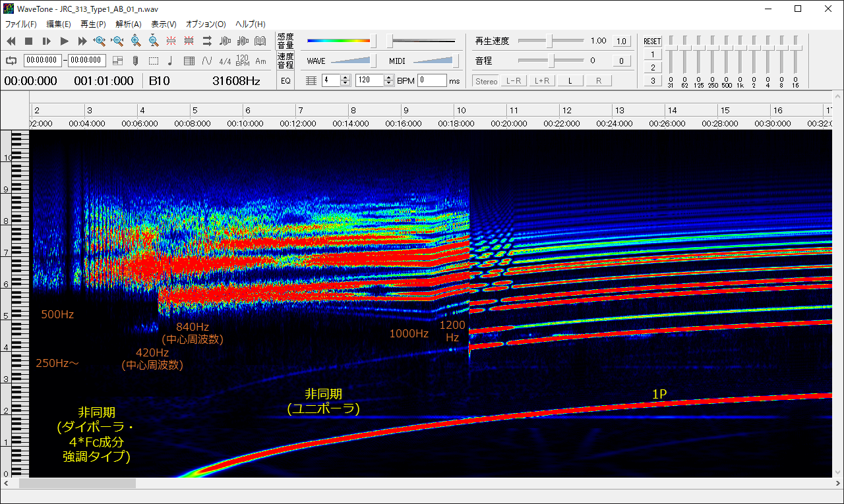
Task: Click the MIDI volume slider
Action: [436, 61]
